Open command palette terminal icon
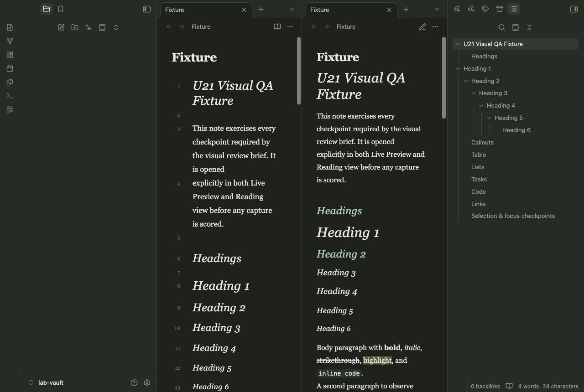The image size is (584, 392). point(10,96)
